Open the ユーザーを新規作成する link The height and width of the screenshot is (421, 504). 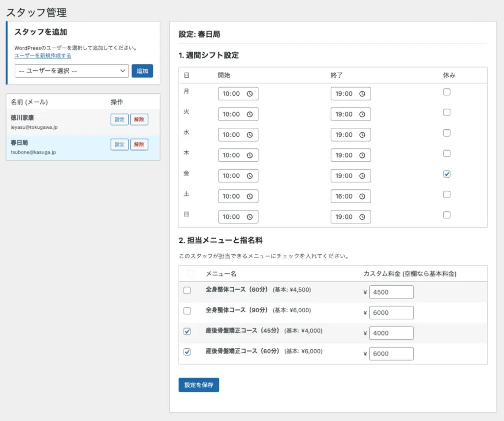click(x=43, y=56)
